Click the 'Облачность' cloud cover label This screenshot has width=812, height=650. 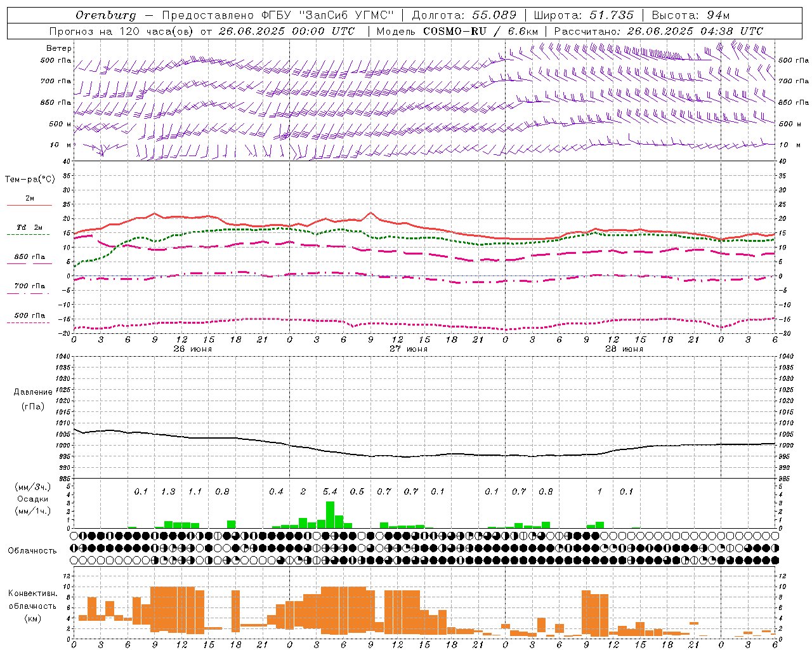point(32,550)
